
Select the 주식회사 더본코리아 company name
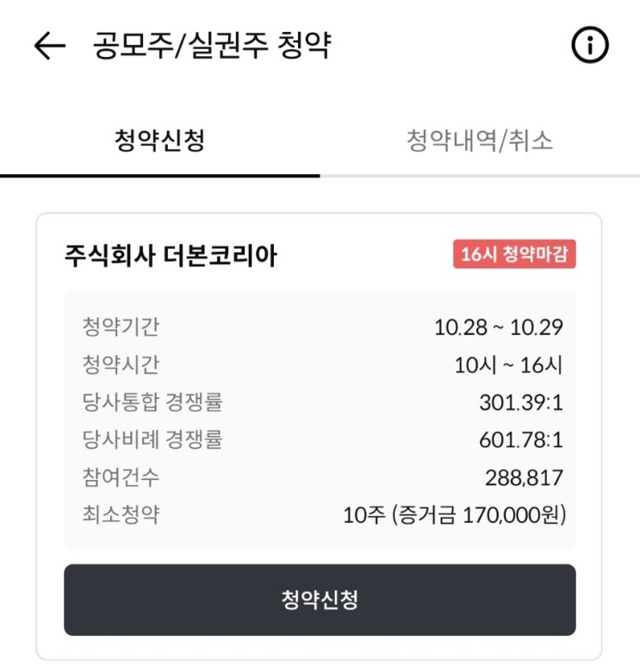click(171, 256)
